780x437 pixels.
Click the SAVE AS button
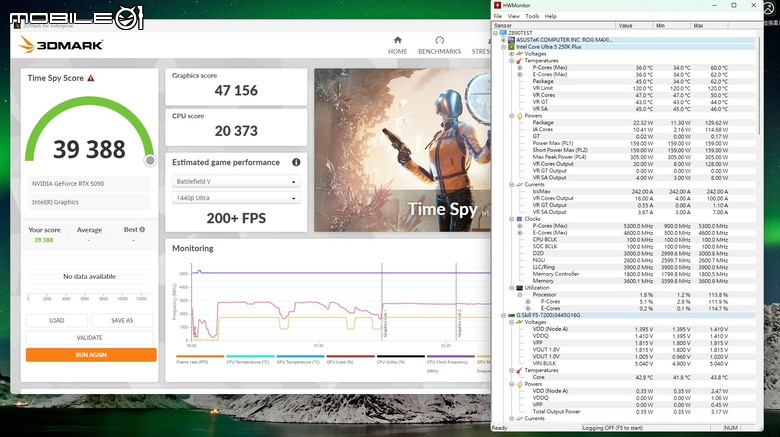coord(122,321)
